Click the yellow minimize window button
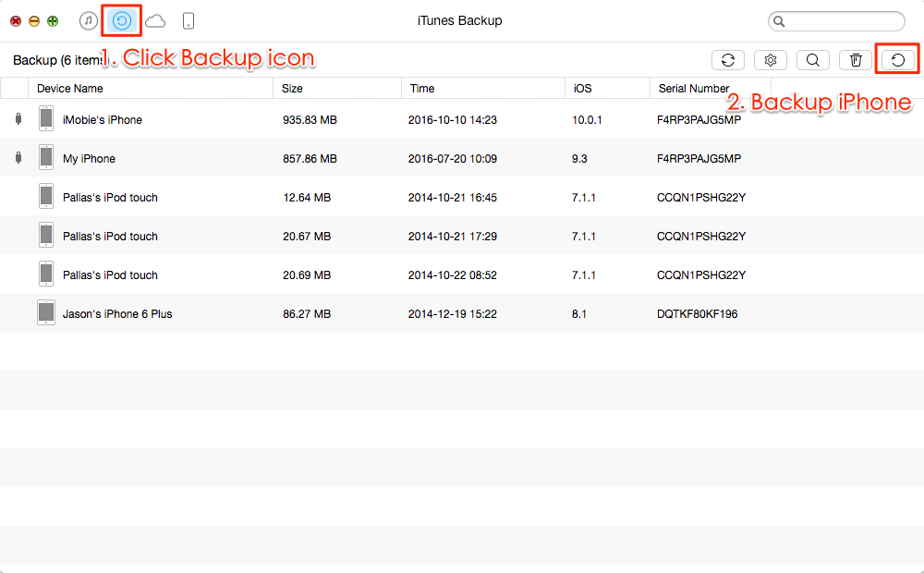Screen dimensions: 924x573 pos(34,21)
